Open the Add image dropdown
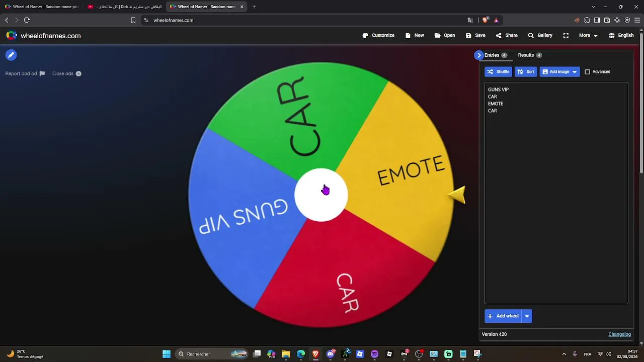Screen dimensions: 644x362 coord(559,72)
